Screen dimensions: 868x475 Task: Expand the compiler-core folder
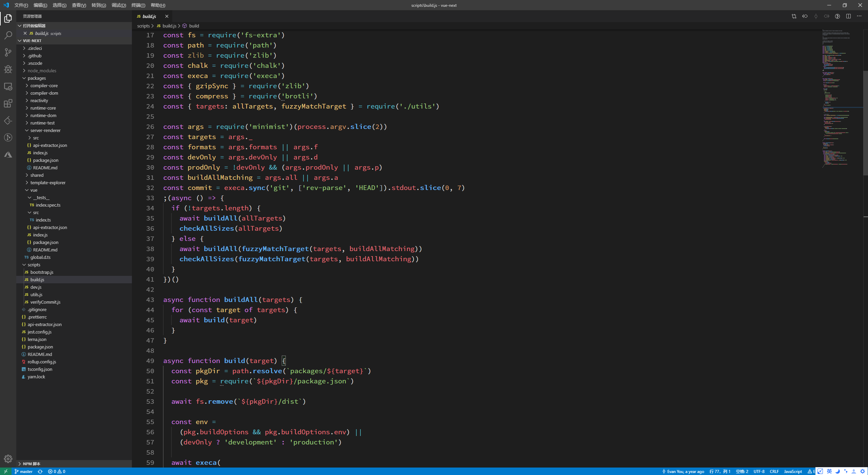(44, 85)
